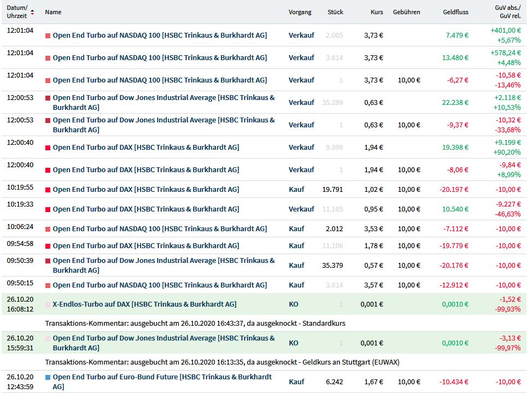Select the Geldfluss value -10.434 €
Viewport: 532px width, 393px height.
[454, 382]
